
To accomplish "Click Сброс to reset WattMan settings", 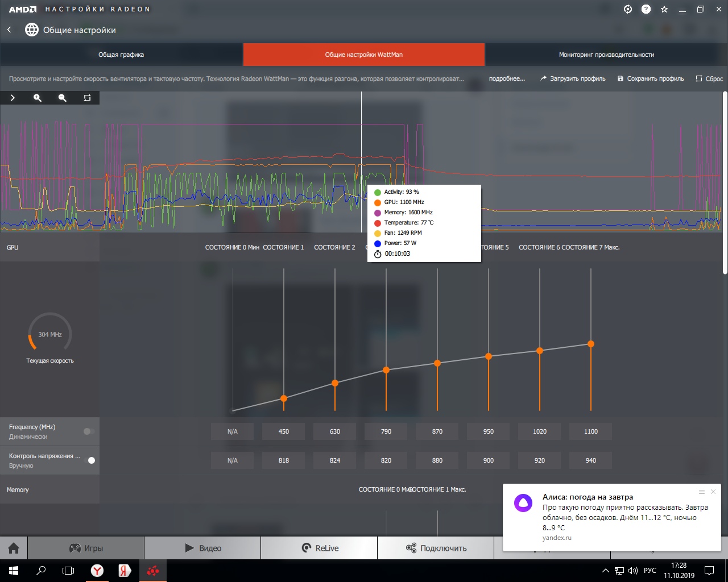I will 709,78.
